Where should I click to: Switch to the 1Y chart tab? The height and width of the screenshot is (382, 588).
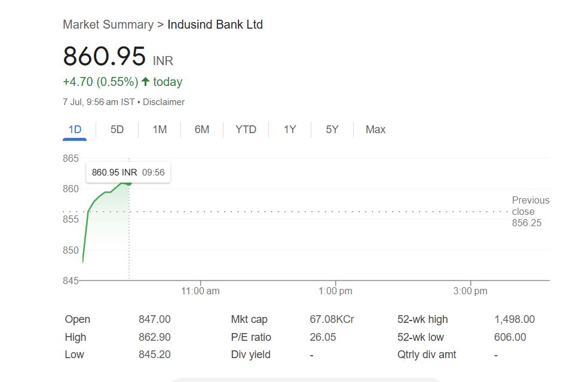[x=290, y=130]
